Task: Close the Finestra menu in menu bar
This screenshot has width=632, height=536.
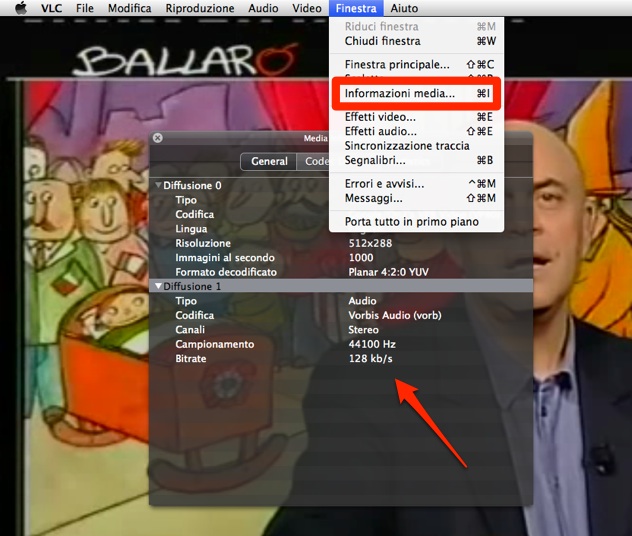Action: pyautogui.click(x=356, y=8)
